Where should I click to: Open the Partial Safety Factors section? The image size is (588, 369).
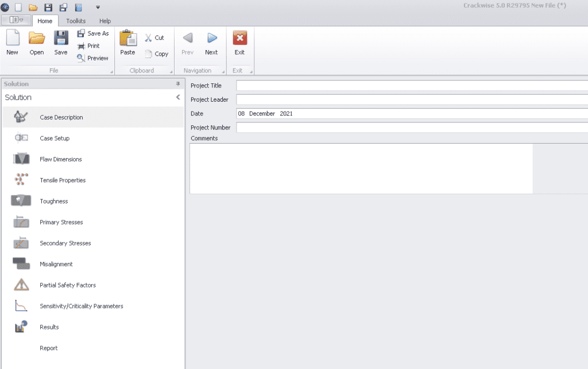(67, 285)
